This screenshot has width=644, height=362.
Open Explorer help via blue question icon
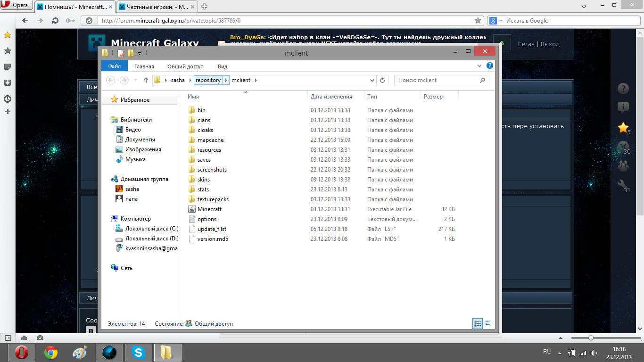(x=490, y=66)
